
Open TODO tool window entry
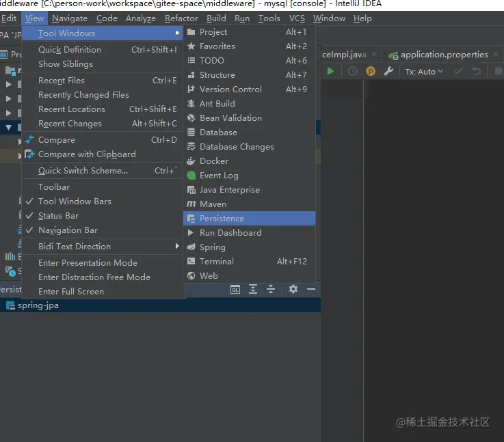[250, 60]
